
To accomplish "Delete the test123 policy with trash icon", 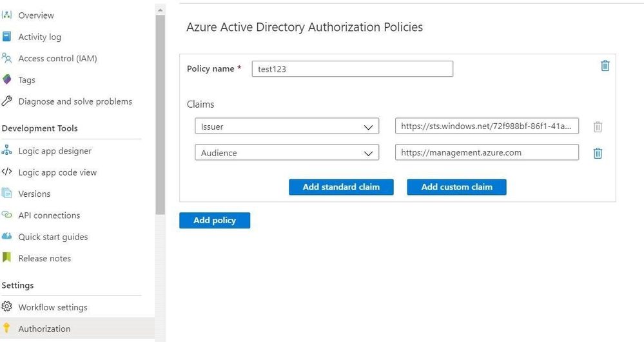I will 605,66.
